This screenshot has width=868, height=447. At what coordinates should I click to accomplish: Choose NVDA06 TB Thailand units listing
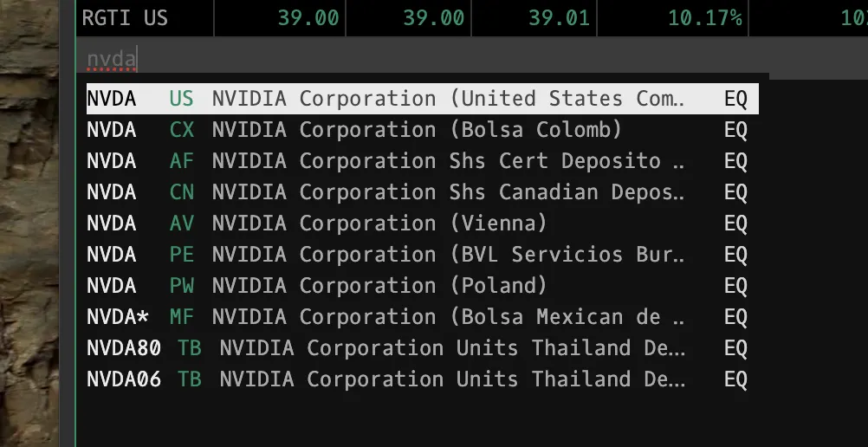(423, 379)
